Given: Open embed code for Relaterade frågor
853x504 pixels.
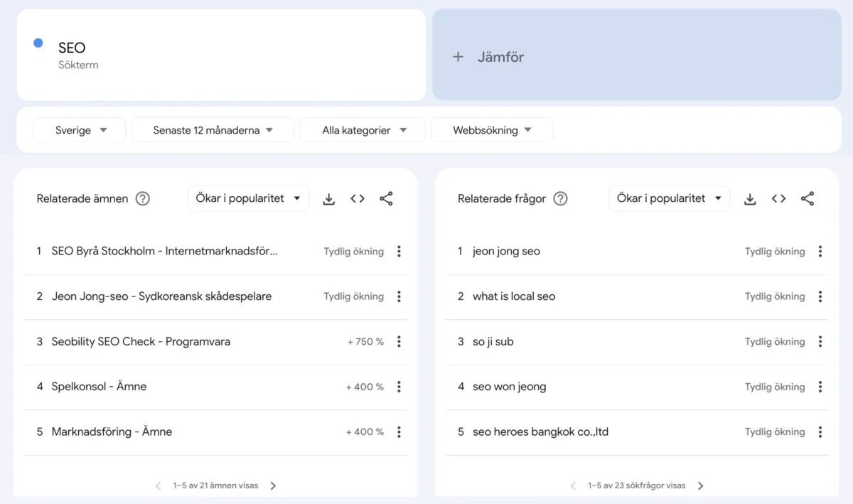Looking at the screenshot, I should pos(779,199).
